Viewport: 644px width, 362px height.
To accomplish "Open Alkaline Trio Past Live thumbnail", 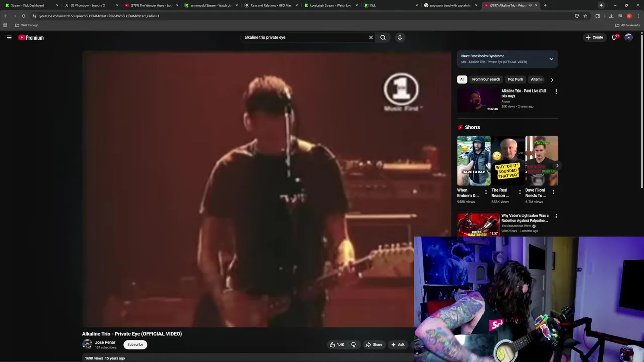I will (x=478, y=100).
